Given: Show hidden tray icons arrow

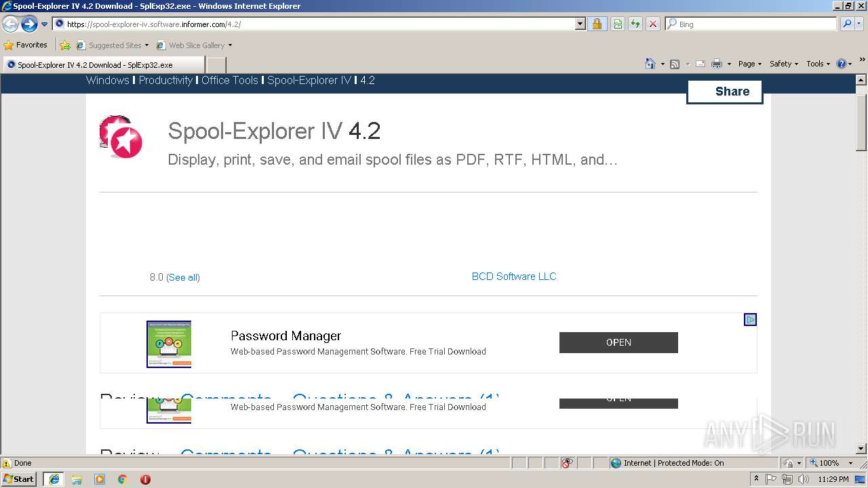Looking at the screenshot, I should [756, 479].
